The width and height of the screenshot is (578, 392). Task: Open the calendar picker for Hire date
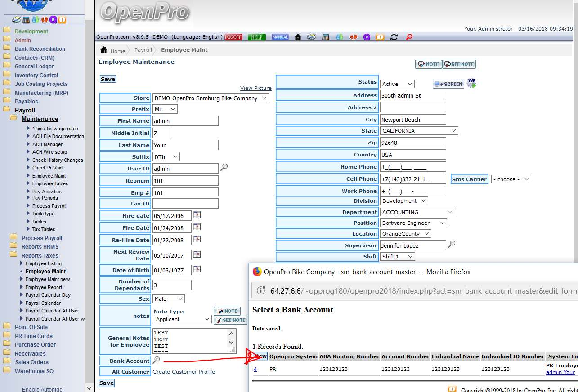coord(197,215)
